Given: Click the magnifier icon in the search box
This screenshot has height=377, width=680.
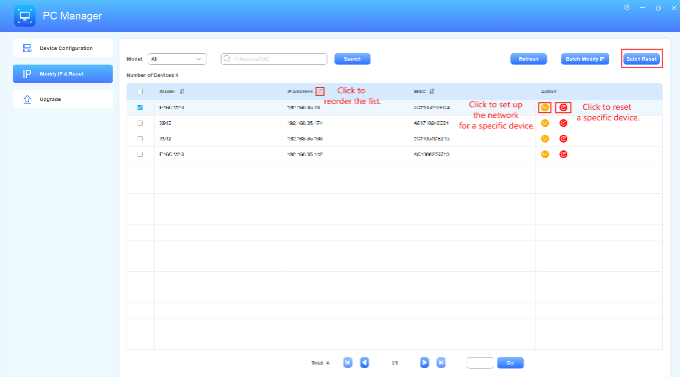Looking at the screenshot, I should click(226, 59).
